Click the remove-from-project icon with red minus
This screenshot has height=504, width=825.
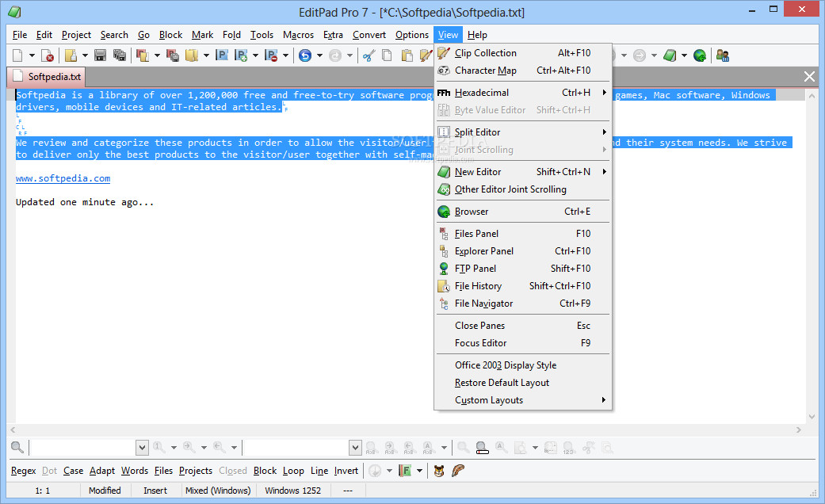tap(271, 55)
